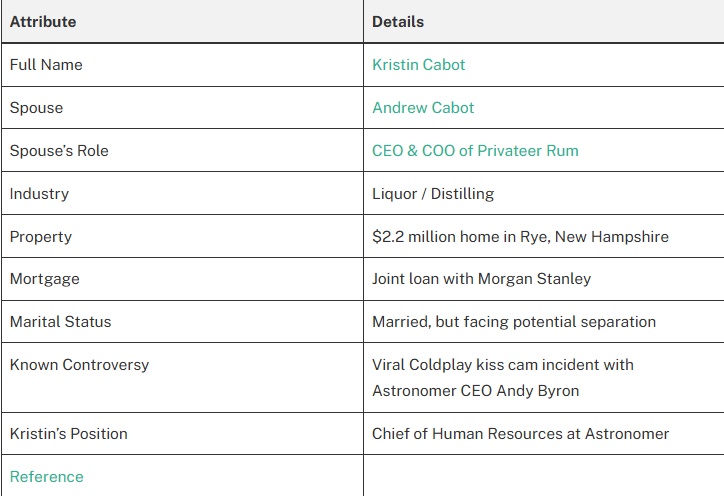Select the Liquor / Distilling cell text
Screen dimensions: 724x496
[x=433, y=194]
